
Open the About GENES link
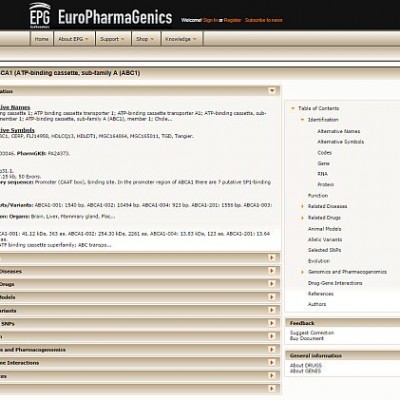(x=305, y=371)
